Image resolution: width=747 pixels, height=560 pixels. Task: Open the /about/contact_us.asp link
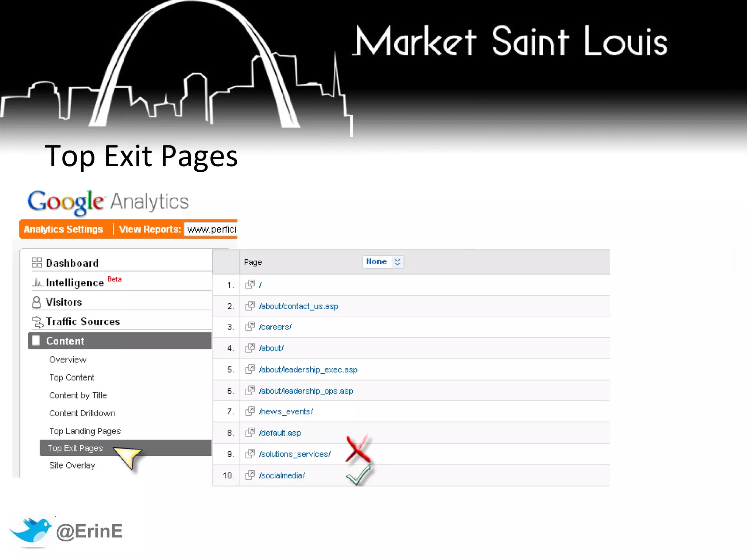click(299, 306)
